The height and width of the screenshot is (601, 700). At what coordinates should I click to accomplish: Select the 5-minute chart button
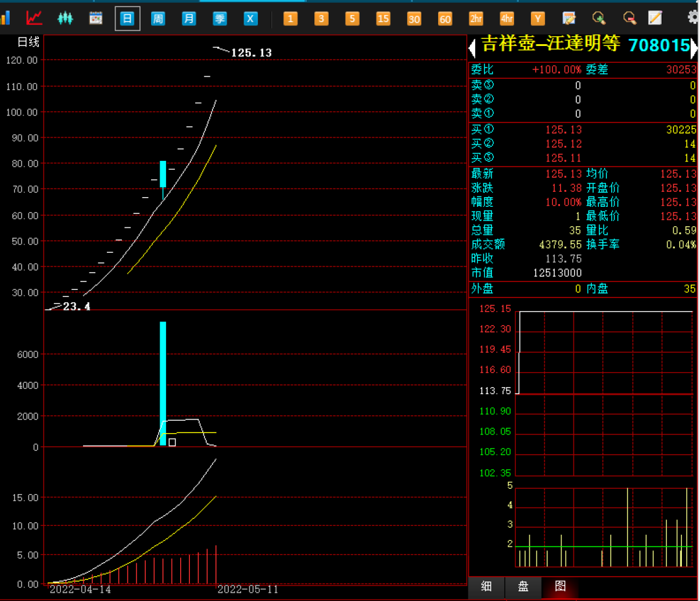tap(352, 19)
